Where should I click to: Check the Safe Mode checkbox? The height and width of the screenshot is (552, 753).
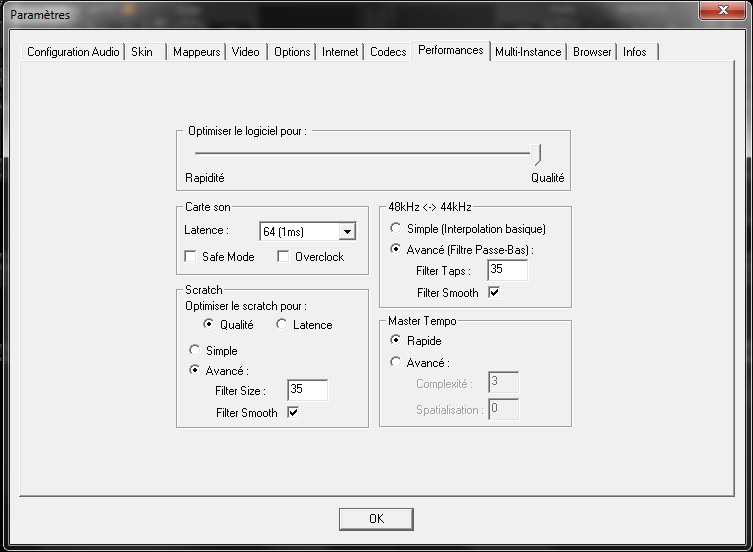click(x=191, y=257)
